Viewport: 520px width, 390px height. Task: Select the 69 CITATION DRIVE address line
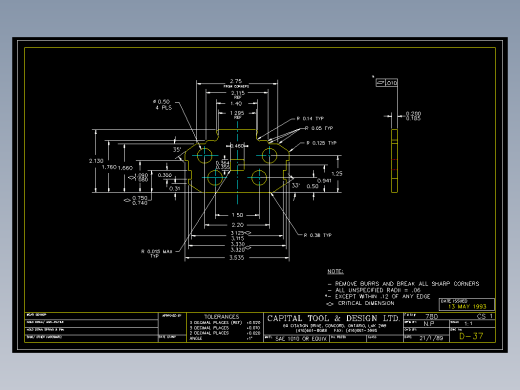(334, 326)
